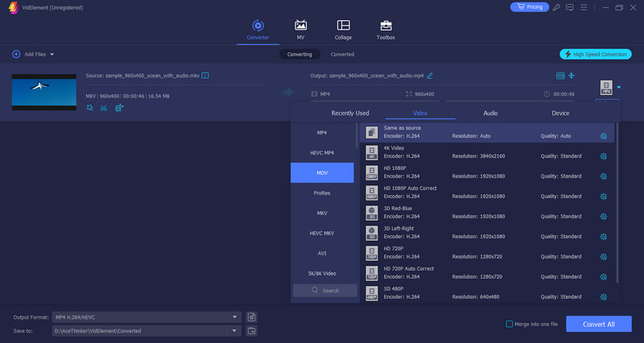644x343 pixels.
Task: Click the compress arrows icon
Action: [572, 76]
